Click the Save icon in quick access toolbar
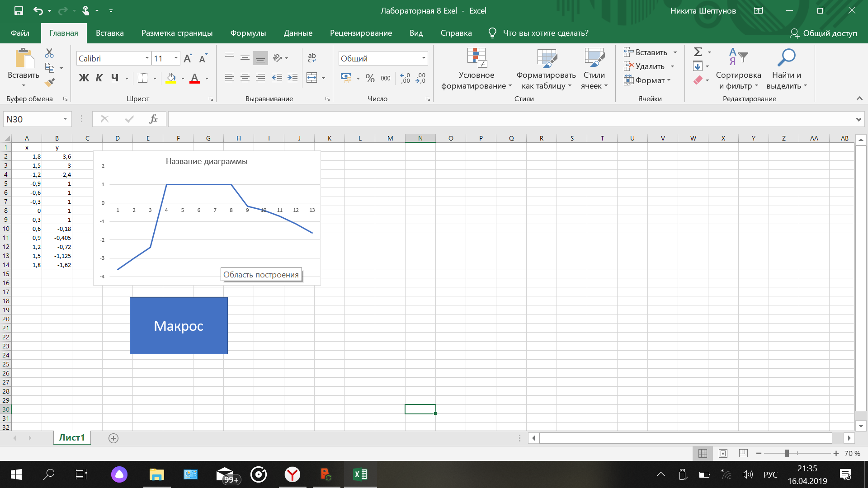This screenshot has height=488, width=868. (19, 10)
